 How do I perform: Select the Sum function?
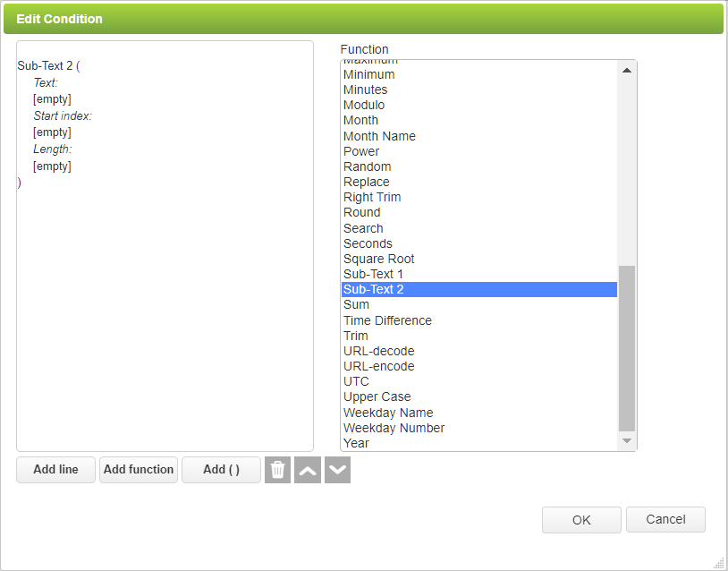tap(479, 305)
